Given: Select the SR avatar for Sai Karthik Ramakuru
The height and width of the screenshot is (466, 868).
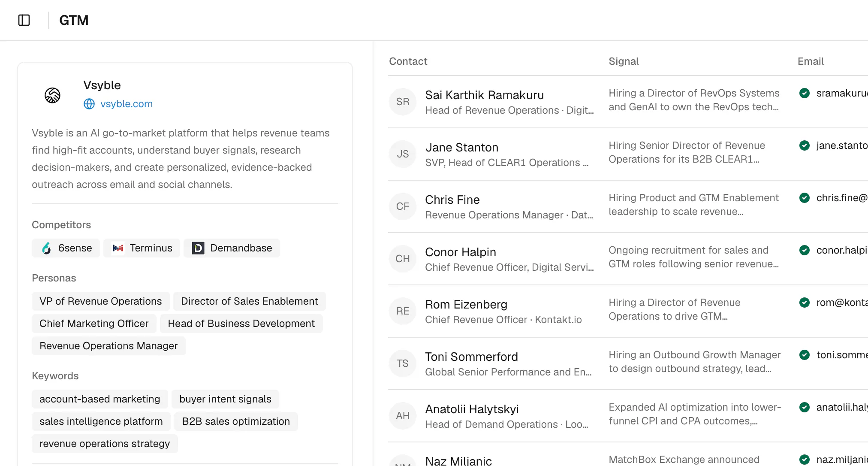Looking at the screenshot, I should tap(403, 102).
